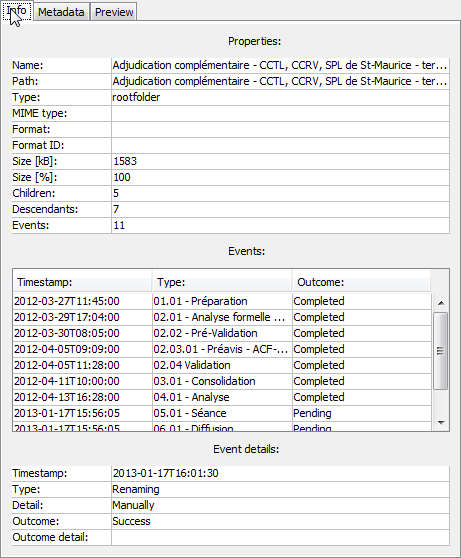Select the 04.01 - Analyse event row
Screen dimensions: 461x558
(222, 398)
